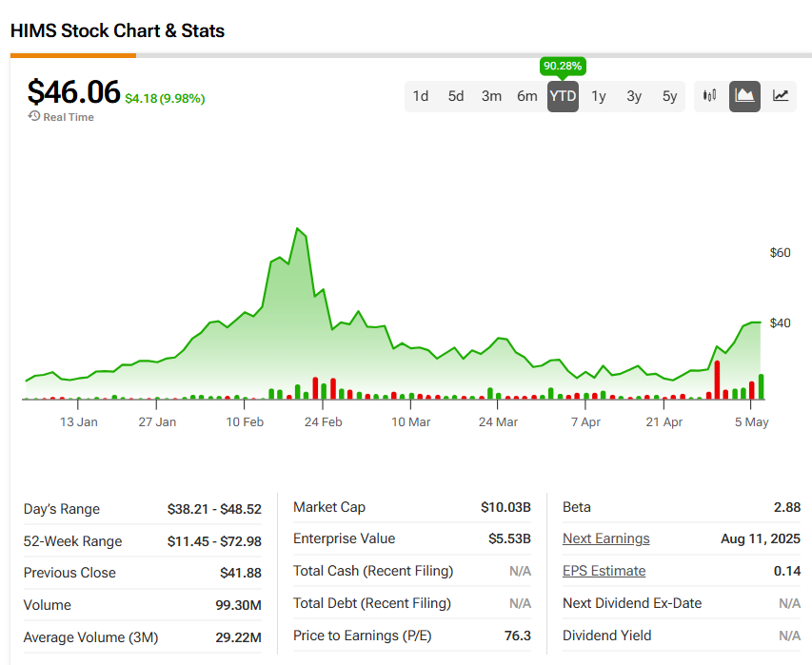Click the 7 Apr axis date label
The width and height of the screenshot is (812, 665).
pyautogui.click(x=585, y=421)
